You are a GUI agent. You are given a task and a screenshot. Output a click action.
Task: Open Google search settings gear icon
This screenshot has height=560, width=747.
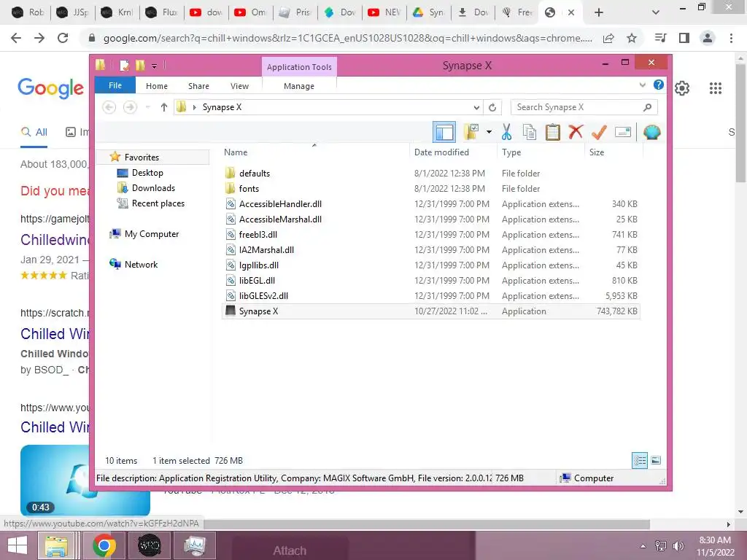[x=682, y=88]
